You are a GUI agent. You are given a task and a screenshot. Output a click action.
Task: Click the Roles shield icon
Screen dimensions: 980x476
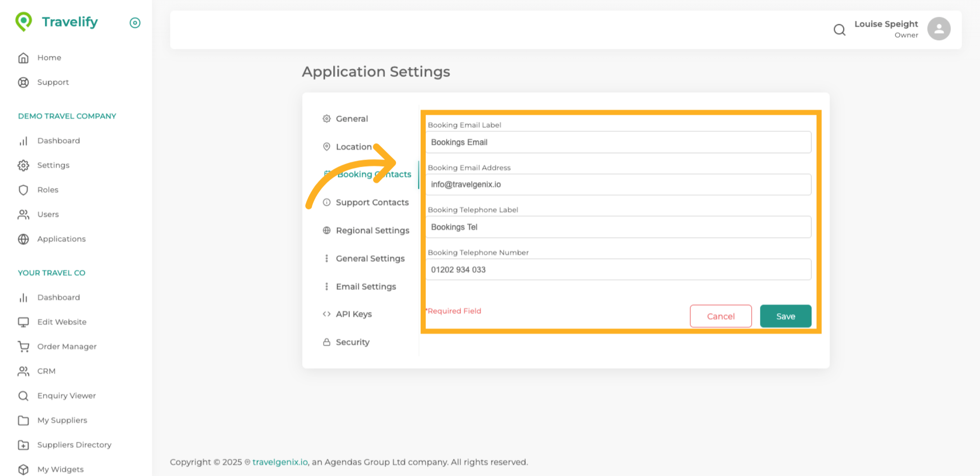point(23,190)
